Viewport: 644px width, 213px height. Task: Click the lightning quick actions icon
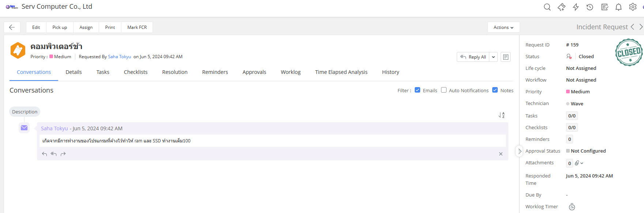tap(576, 7)
